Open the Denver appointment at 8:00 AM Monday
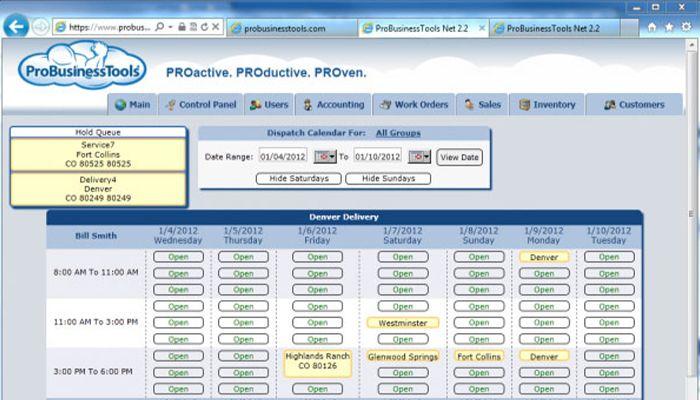Image resolution: width=700 pixels, height=400 pixels. point(544,257)
